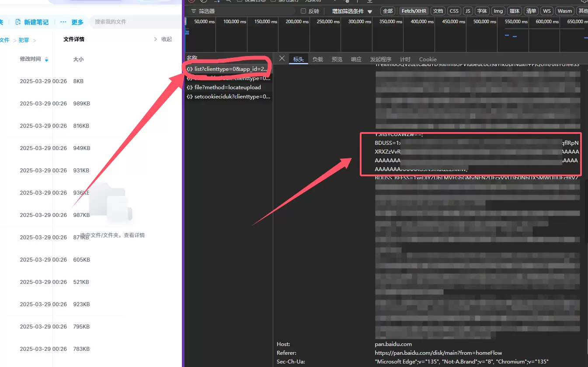Click the 新建笔记 note icon
The width and height of the screenshot is (588, 367).
18,22
